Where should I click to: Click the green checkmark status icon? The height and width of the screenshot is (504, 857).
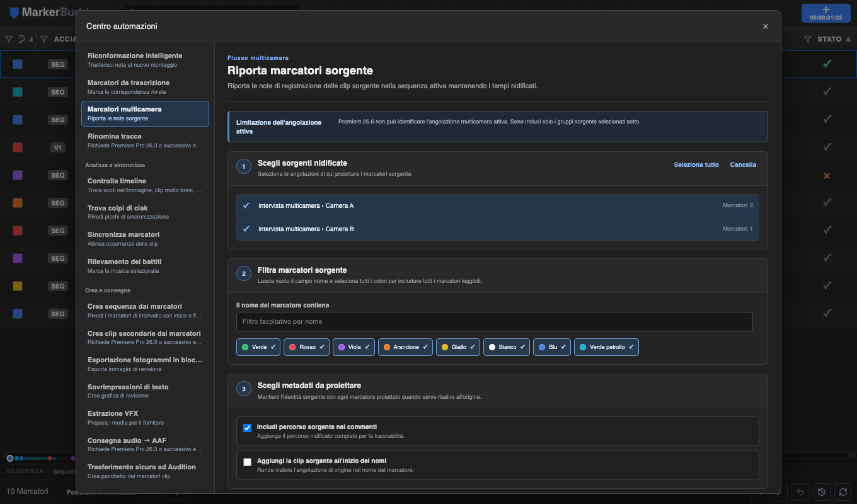click(x=827, y=64)
